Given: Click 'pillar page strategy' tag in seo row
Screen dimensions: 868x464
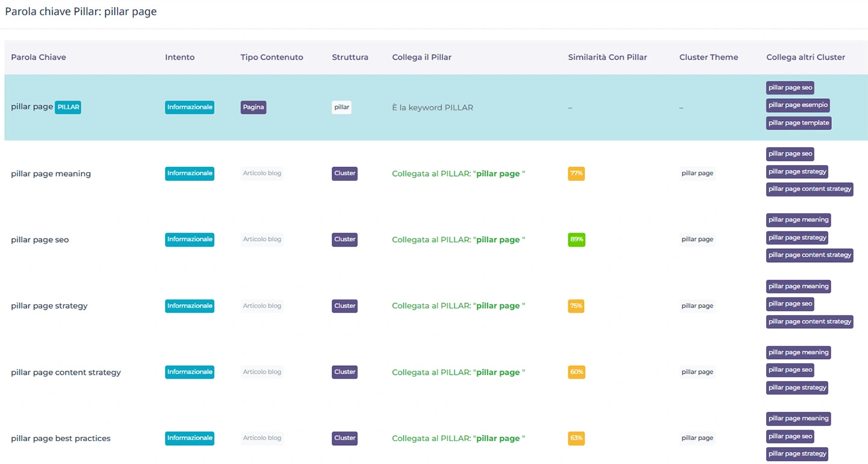Looking at the screenshot, I should [x=797, y=237].
